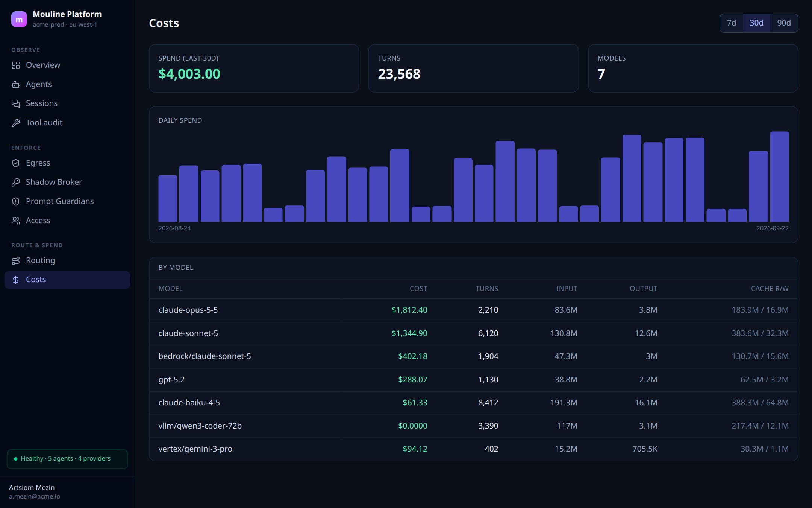Navigate to Tool audit
This screenshot has width=812, height=508.
67,123
